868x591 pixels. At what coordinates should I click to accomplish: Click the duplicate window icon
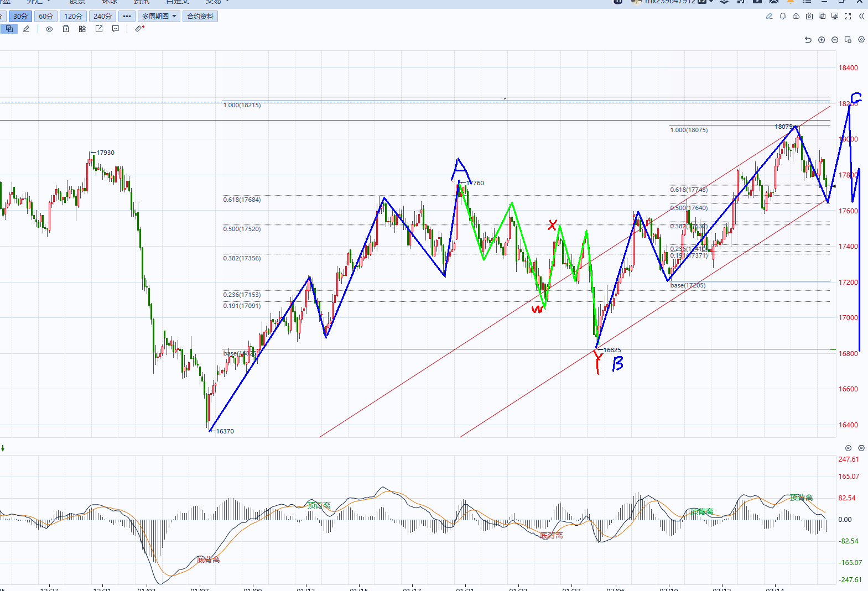pos(822,16)
